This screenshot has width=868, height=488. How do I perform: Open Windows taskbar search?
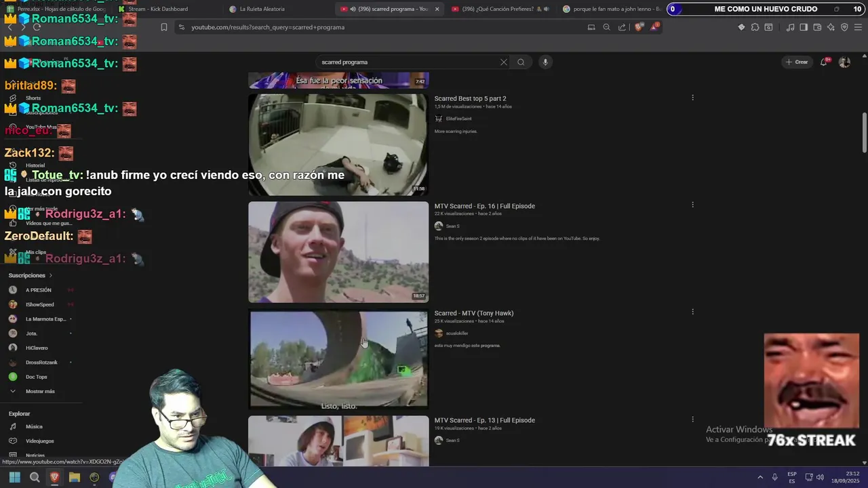(x=35, y=477)
